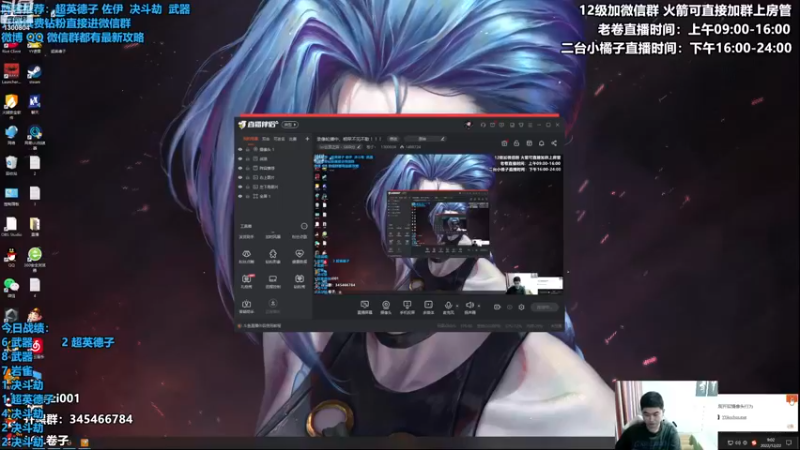Open the toolbox tool with the red new badge
This screenshot has width=800, height=450.
tap(246, 281)
